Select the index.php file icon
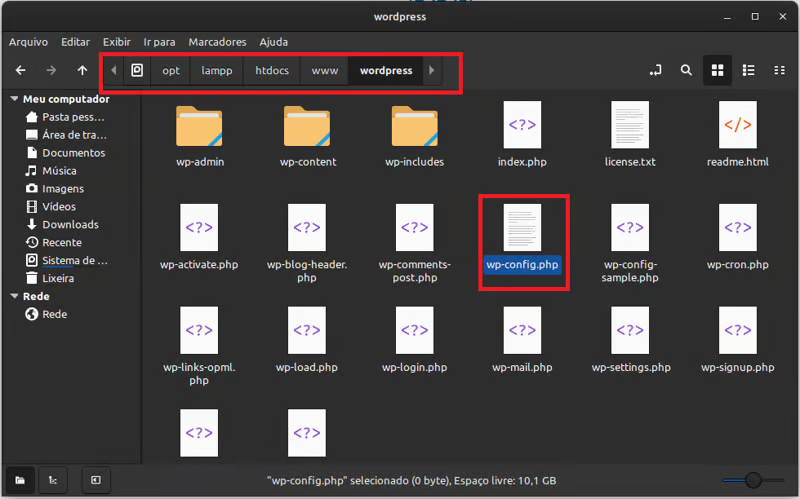Viewport: 800px width, 499px height. (x=522, y=125)
